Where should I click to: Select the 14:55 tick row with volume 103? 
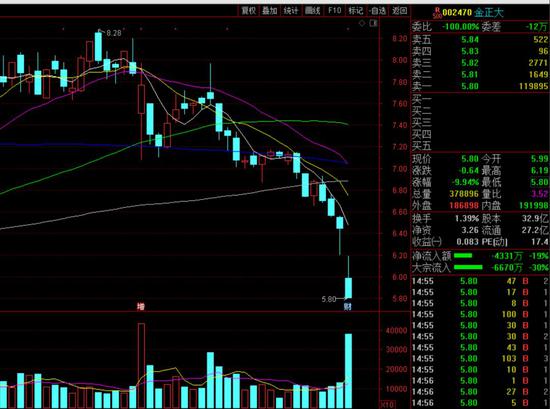[480, 358]
